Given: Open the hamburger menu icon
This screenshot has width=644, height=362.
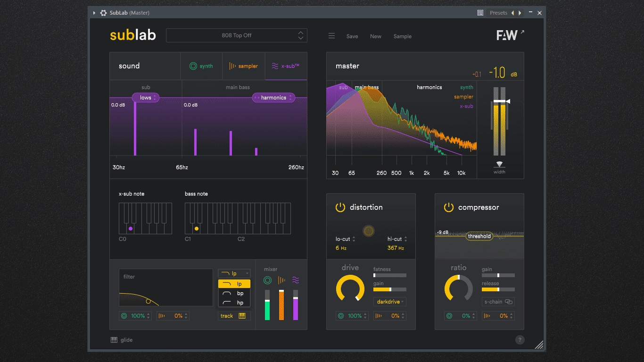Looking at the screenshot, I should 332,36.
